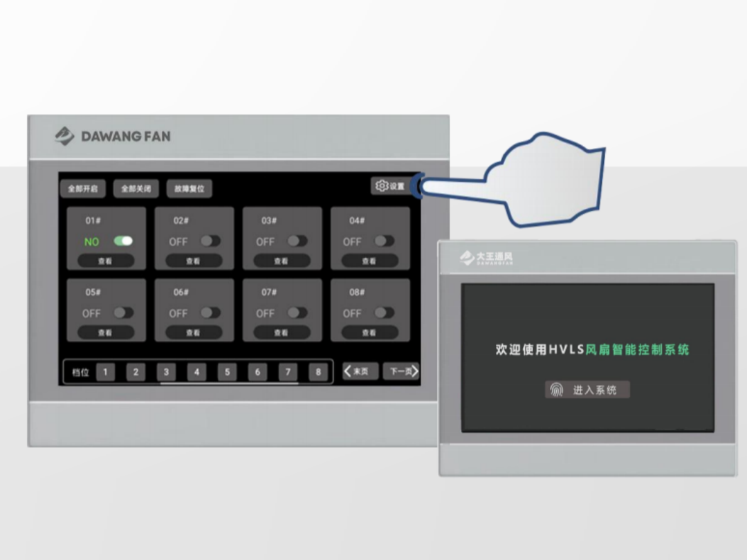747x560 pixels.
Task: Click 故障复位 fault reset button
Action: pos(189,189)
